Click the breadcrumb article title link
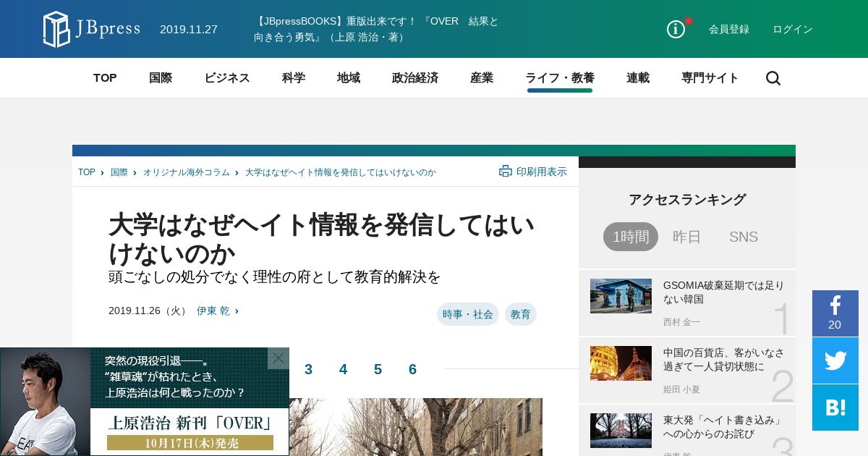The width and height of the screenshot is (868, 456). 341,172
